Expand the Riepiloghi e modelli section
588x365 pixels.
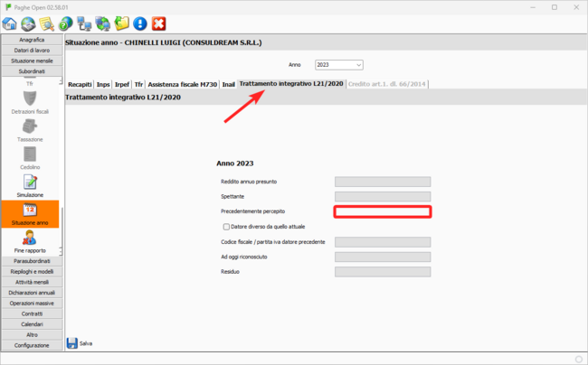tap(31, 271)
